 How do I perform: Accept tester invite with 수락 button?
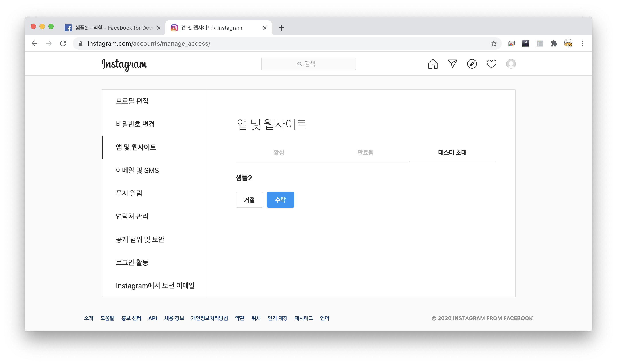pos(280,200)
